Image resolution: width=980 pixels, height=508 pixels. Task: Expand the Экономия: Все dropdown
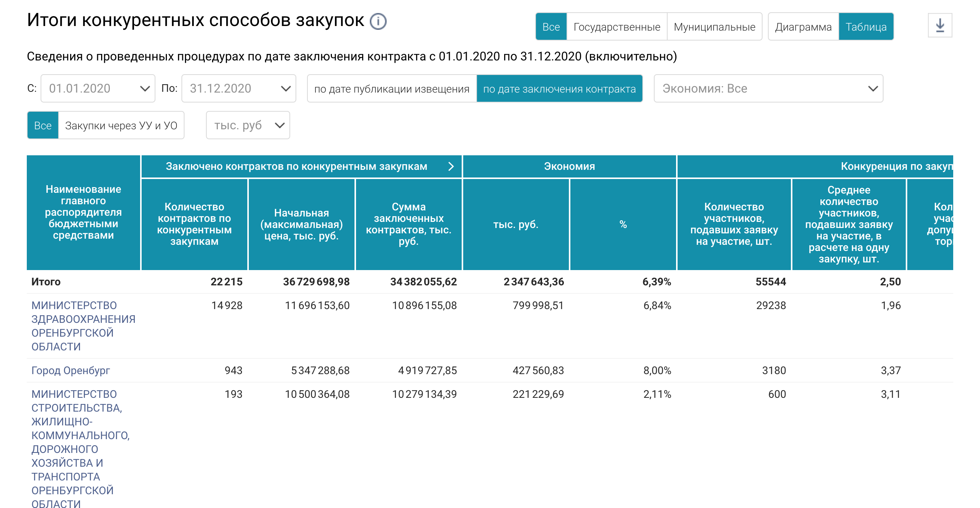(768, 88)
